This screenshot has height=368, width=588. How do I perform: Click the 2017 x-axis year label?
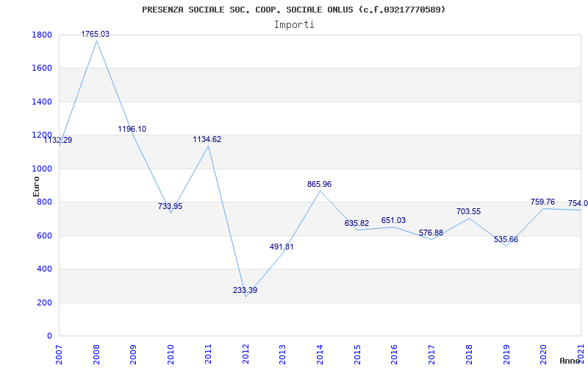pos(431,355)
